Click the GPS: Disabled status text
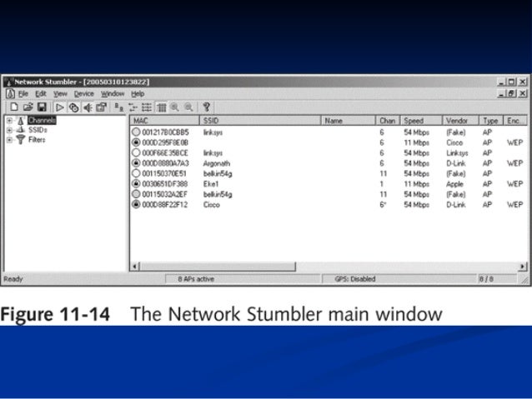The width and height of the screenshot is (532, 399). click(x=355, y=279)
